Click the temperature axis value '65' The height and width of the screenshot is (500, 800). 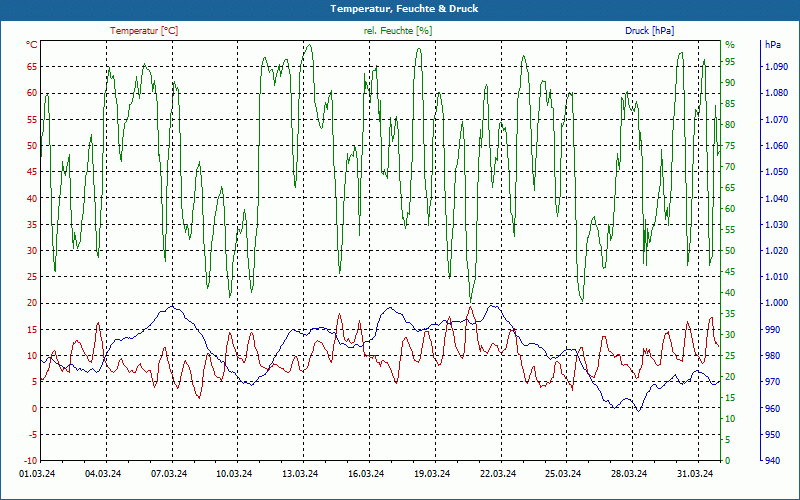click(32, 67)
